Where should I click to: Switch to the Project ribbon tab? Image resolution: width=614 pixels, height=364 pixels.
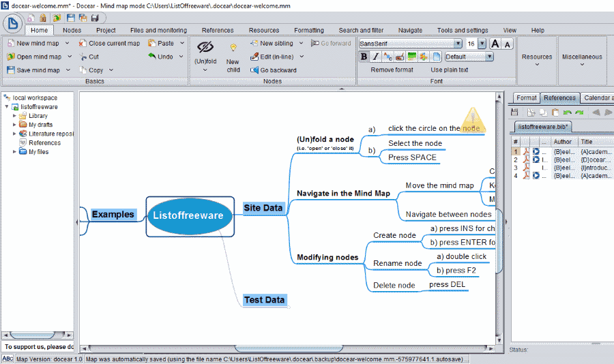click(106, 30)
